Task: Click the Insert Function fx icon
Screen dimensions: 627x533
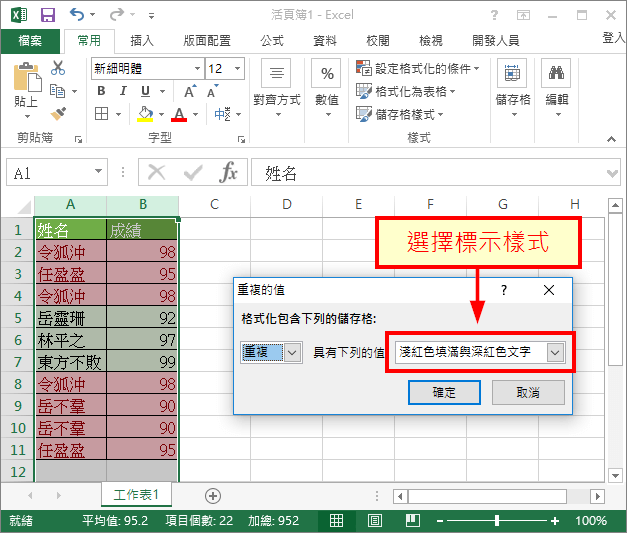Action: (x=229, y=172)
